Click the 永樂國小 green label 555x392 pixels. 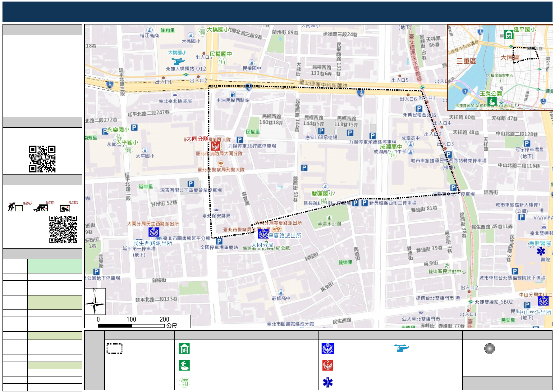(118, 130)
